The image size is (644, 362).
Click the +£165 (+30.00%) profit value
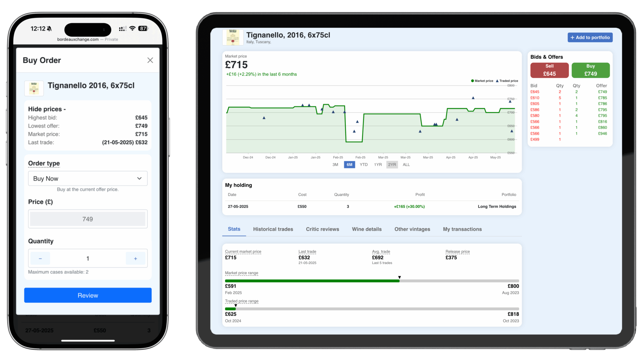point(409,206)
